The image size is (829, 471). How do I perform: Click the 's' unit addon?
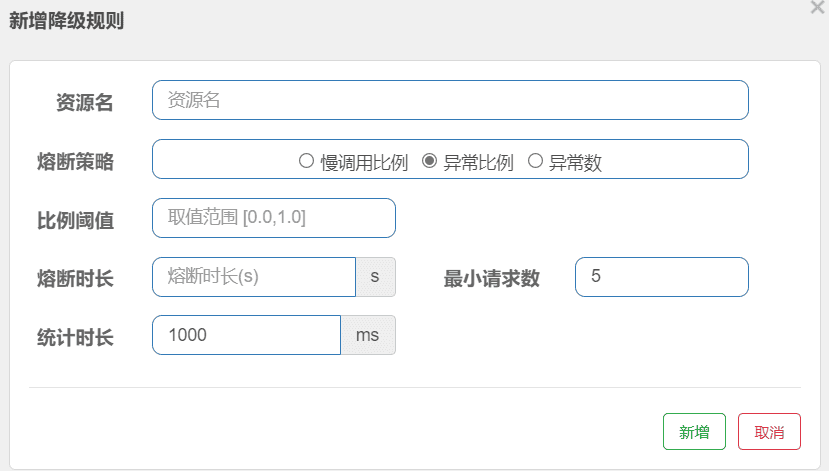coord(376,277)
